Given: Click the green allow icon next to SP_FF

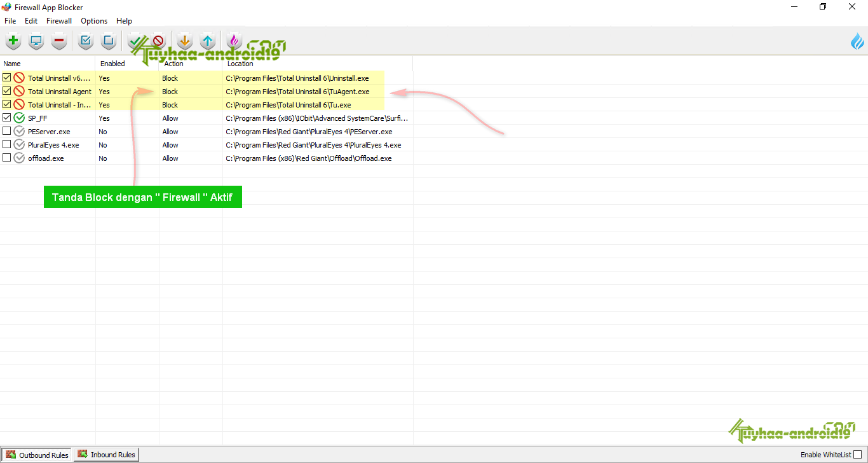Looking at the screenshot, I should [19, 118].
